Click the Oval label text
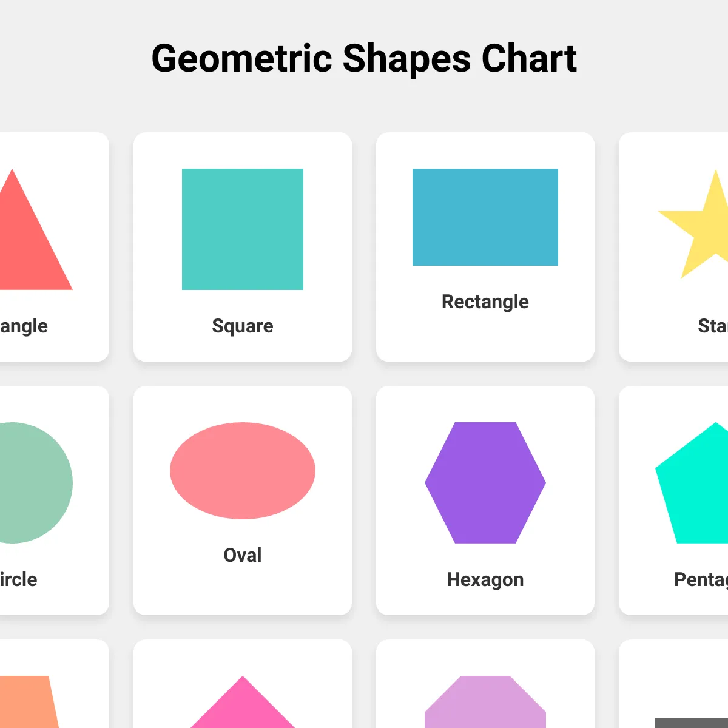Image resolution: width=728 pixels, height=728 pixels. coord(243,555)
